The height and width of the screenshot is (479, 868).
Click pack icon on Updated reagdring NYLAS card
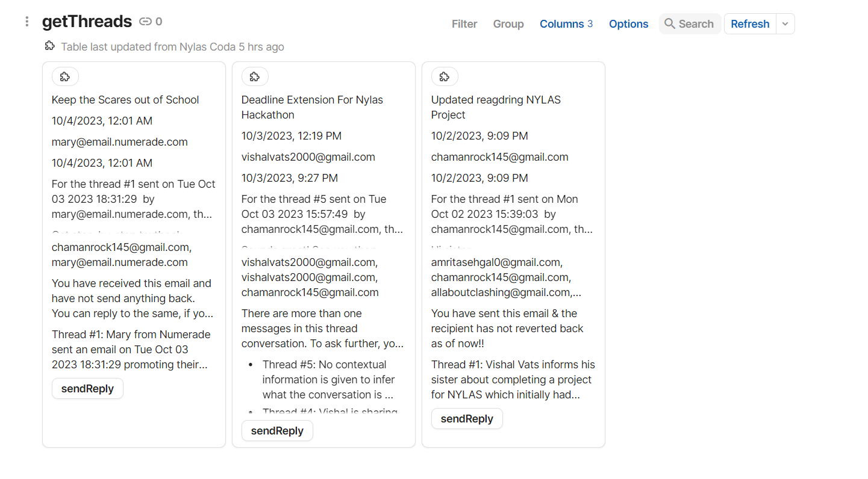(x=445, y=76)
